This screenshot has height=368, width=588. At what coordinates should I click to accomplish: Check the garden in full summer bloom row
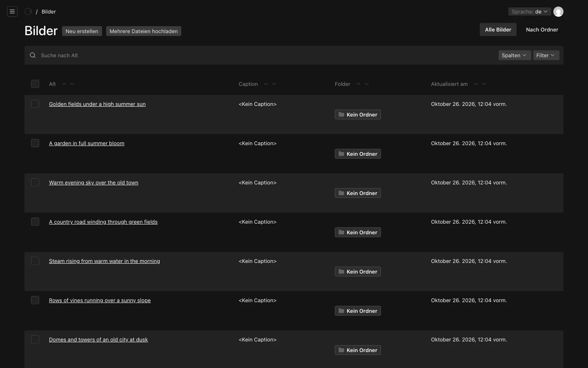[35, 143]
